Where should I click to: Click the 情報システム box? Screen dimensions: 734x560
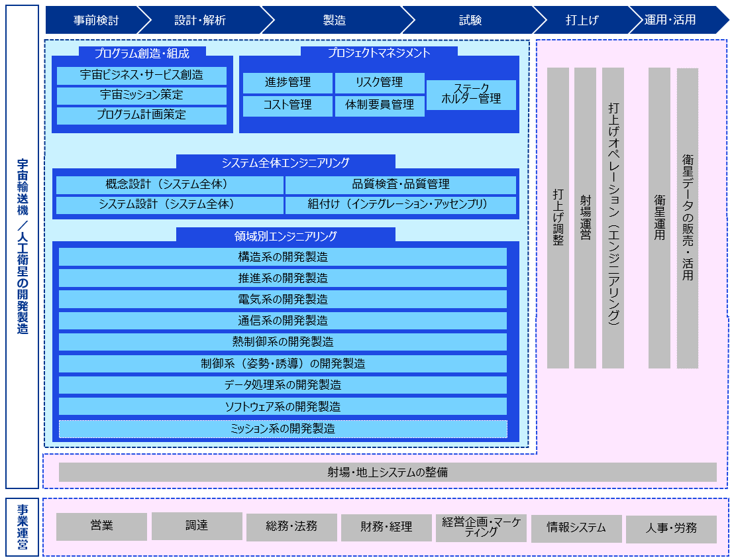[x=576, y=529]
